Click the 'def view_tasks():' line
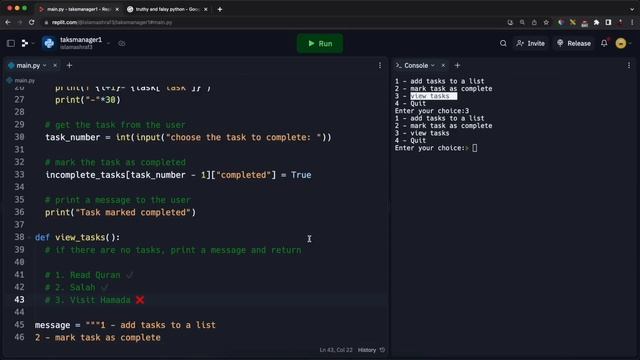Screen dimensions: 640x360 click(78, 238)
